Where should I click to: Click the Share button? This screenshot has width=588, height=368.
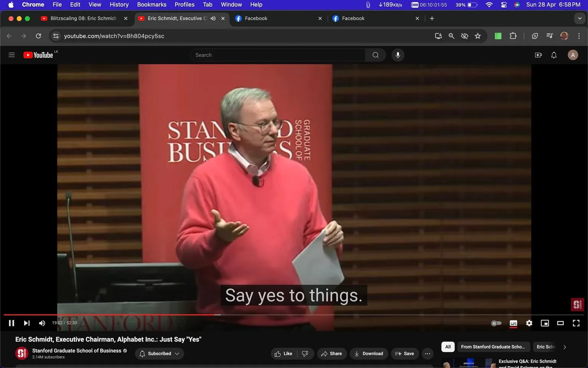coord(332,353)
